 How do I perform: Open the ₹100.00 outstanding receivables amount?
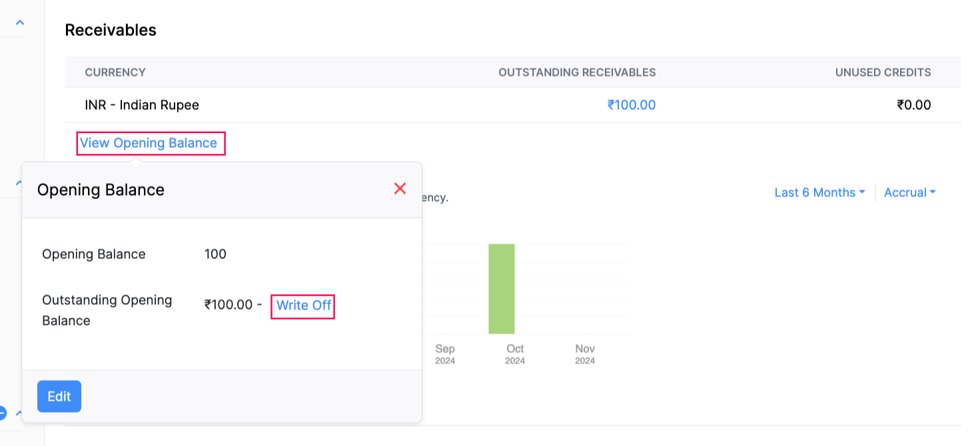pos(631,105)
